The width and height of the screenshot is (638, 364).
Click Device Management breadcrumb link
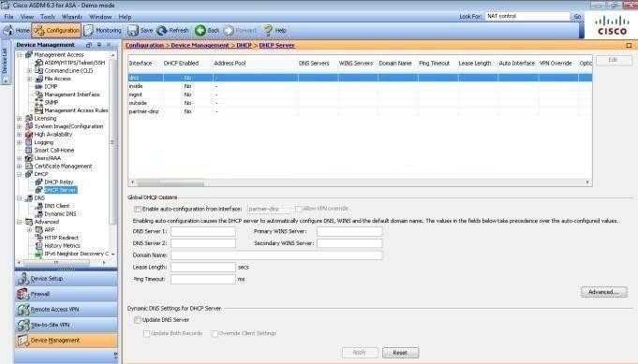pos(200,46)
